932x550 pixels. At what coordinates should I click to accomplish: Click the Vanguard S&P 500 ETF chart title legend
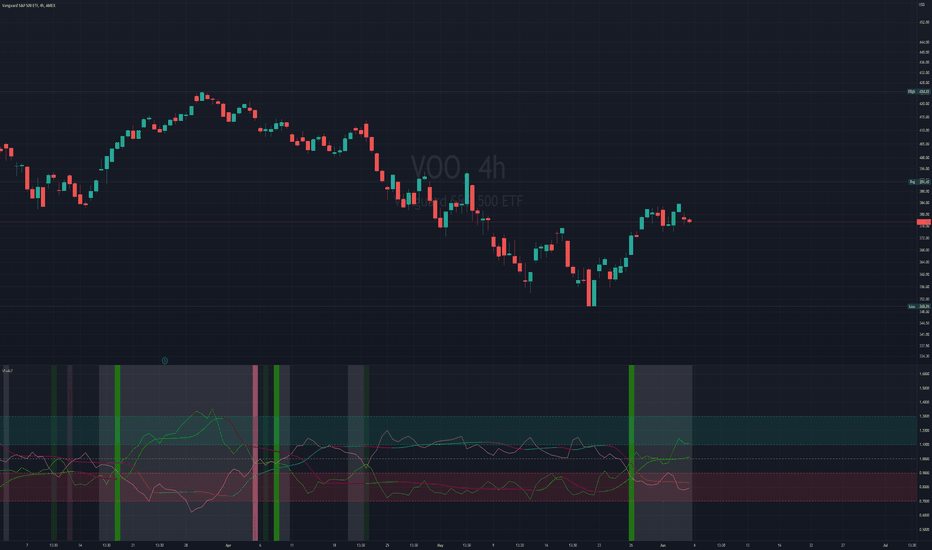point(29,5)
